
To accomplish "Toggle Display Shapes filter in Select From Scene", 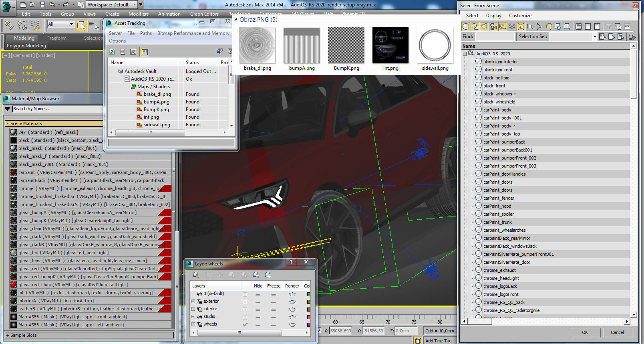I will click(x=475, y=26).
